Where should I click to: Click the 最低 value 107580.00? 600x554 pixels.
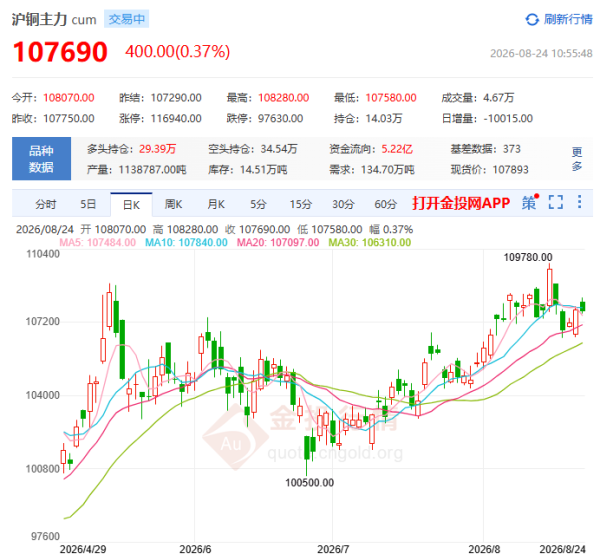(391, 98)
